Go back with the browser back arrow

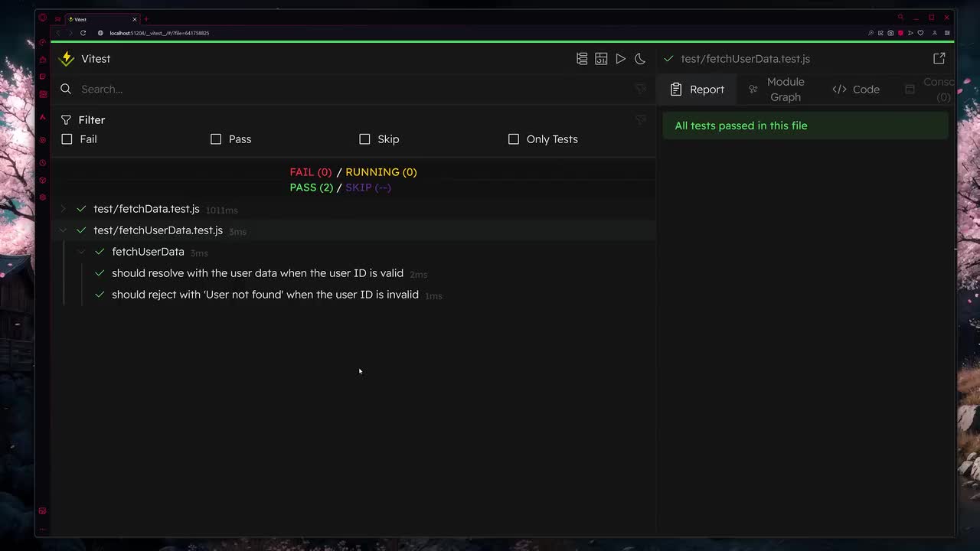[58, 33]
